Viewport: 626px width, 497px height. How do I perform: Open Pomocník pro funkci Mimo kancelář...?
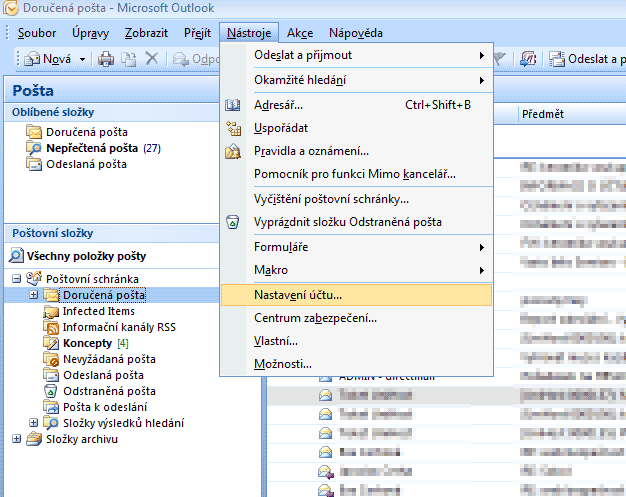(x=357, y=174)
